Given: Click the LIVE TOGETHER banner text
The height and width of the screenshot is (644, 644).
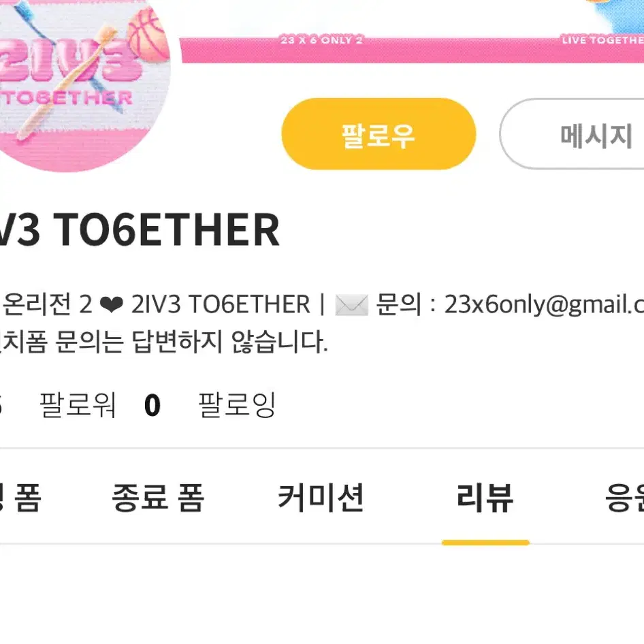Looking at the screenshot, I should 602,40.
